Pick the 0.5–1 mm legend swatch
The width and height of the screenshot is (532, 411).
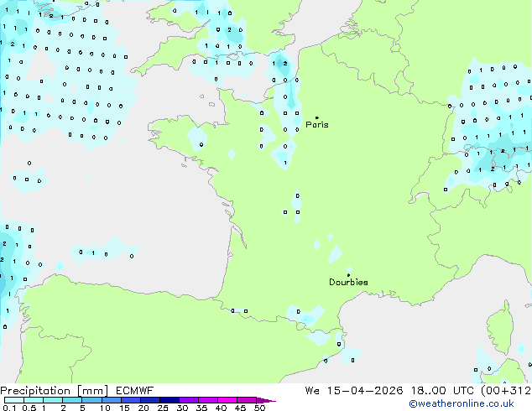click(34, 400)
